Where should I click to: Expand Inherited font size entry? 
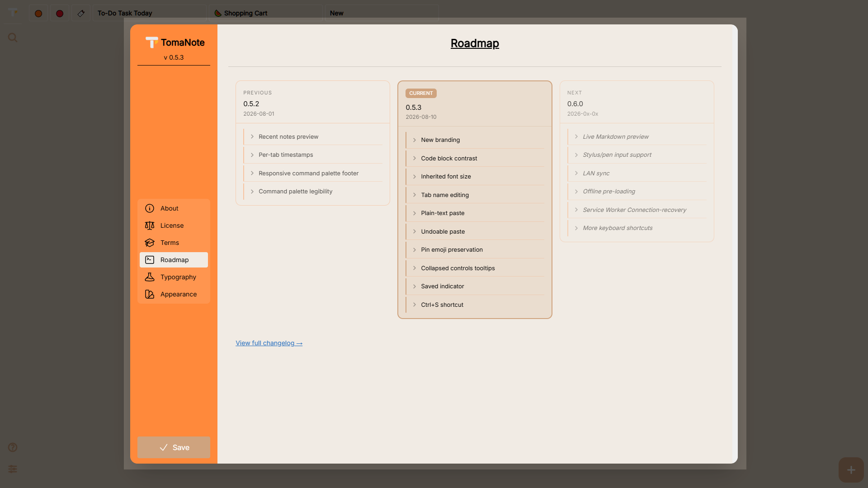pyautogui.click(x=475, y=177)
